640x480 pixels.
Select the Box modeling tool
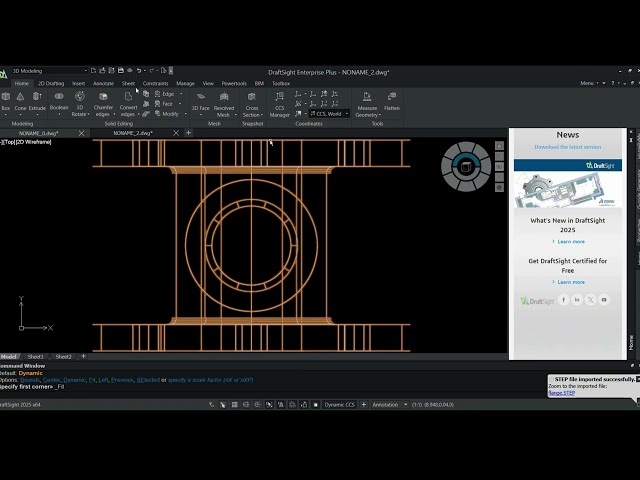[x=6, y=100]
